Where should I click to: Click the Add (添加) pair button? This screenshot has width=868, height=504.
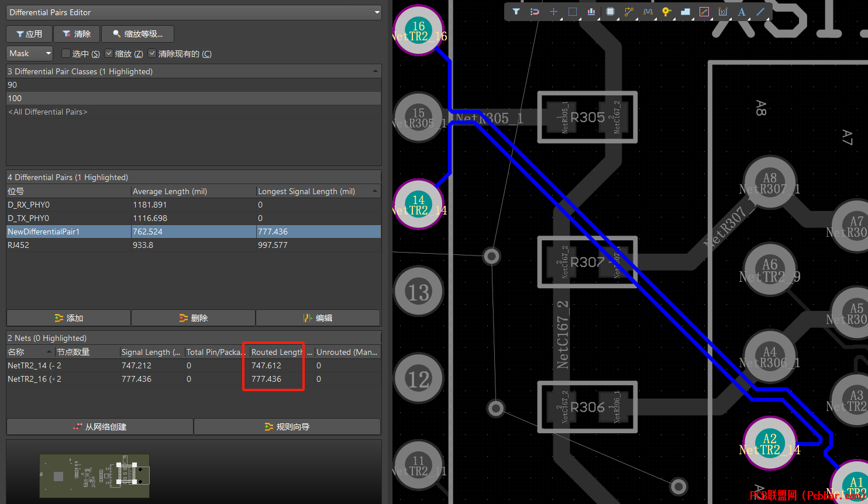tap(68, 318)
